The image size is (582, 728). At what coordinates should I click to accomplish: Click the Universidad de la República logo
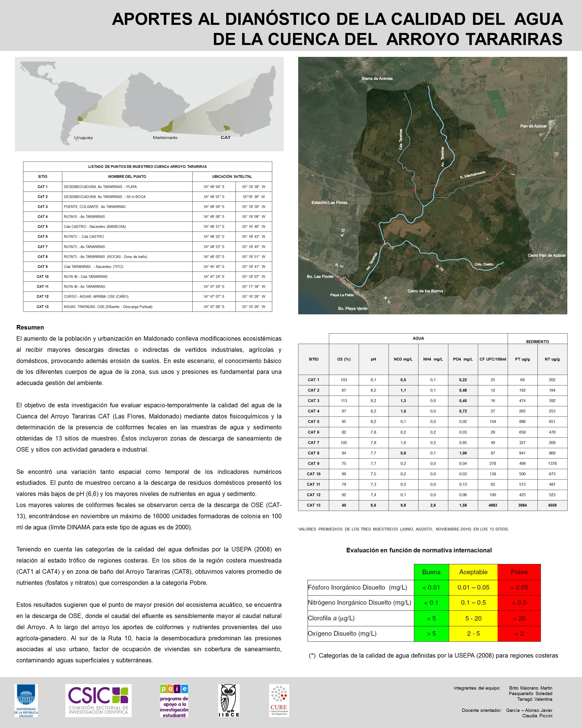(x=26, y=701)
